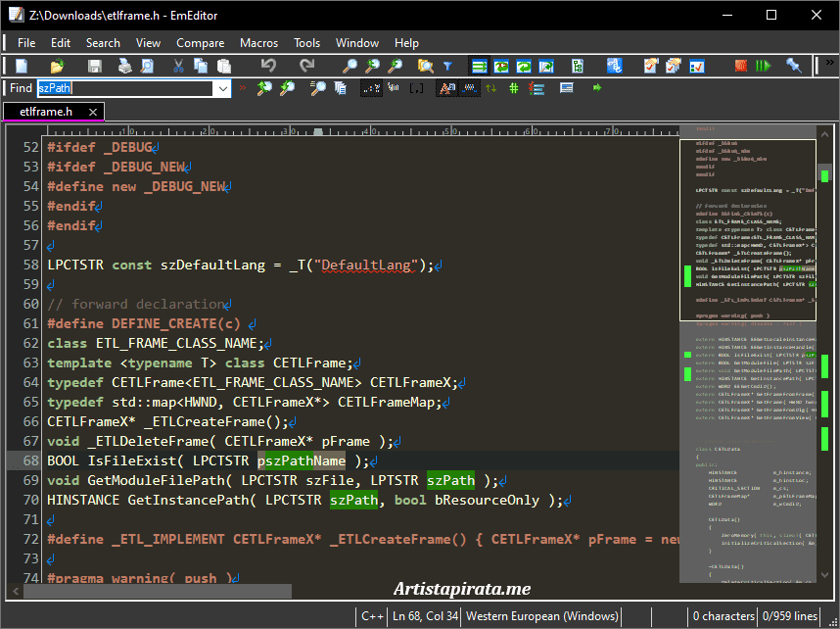Click the C++ syntax indicator in status bar
Image resolution: width=840 pixels, height=629 pixels.
tap(372, 615)
